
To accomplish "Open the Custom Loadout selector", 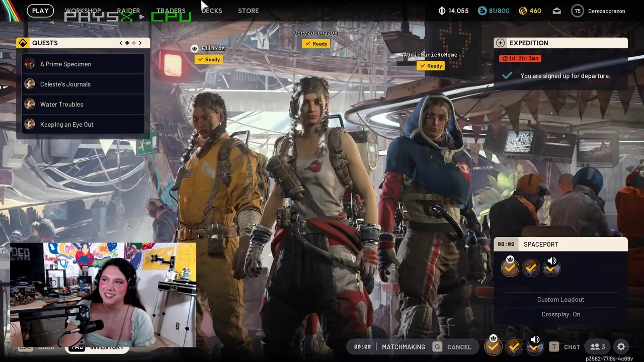I will [560, 299].
